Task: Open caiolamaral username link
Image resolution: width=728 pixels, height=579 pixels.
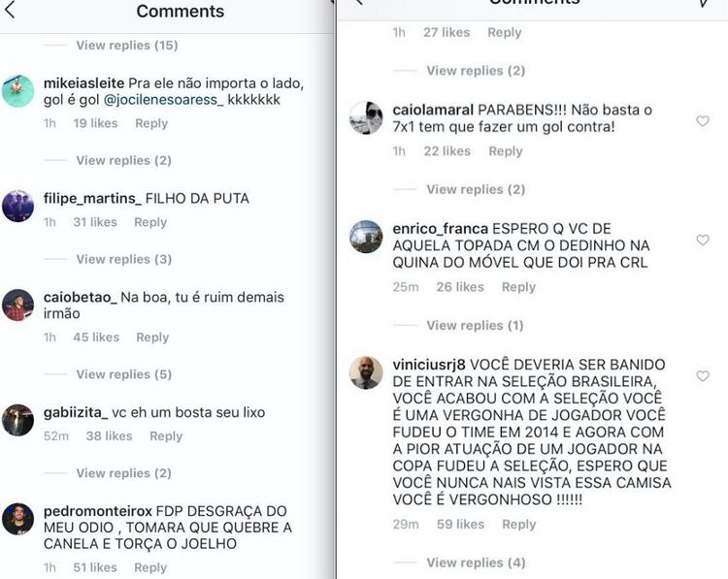Action: coord(433,110)
